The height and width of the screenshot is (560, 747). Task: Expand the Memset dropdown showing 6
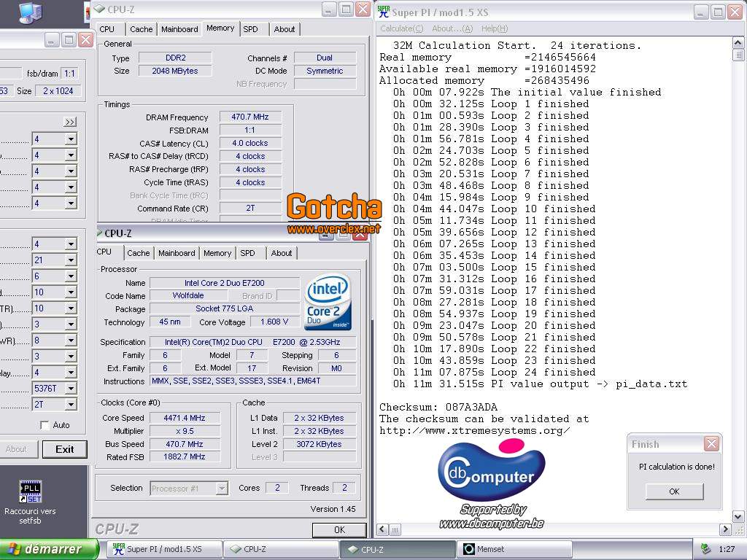[x=71, y=276]
